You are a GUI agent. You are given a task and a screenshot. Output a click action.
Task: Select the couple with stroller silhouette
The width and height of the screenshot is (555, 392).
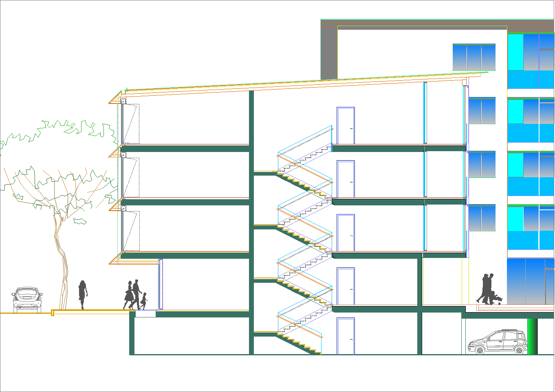point(489,290)
